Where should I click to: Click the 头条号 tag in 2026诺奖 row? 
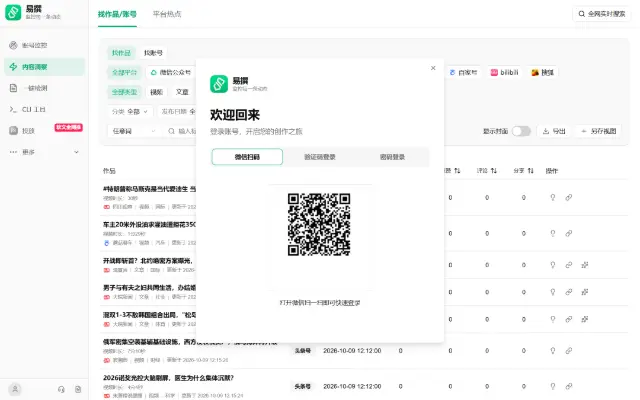[x=302, y=386]
